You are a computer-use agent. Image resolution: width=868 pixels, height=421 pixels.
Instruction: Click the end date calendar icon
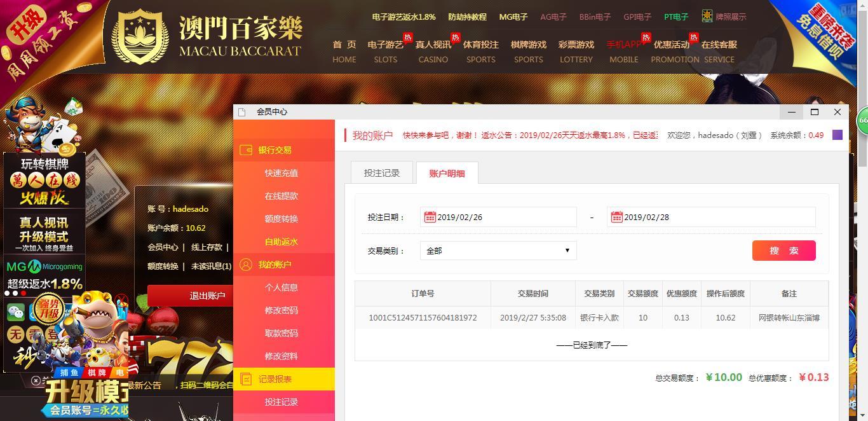(616, 217)
